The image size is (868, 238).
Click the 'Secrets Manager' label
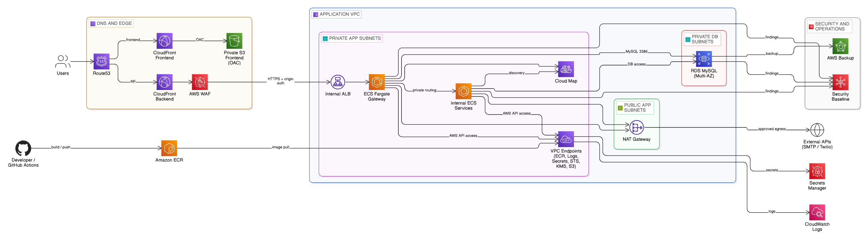(x=817, y=186)
